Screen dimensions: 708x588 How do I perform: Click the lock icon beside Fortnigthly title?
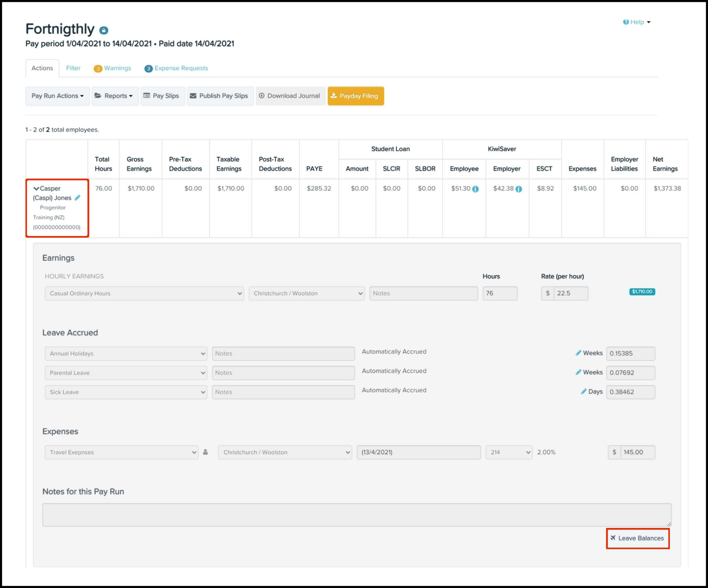pyautogui.click(x=104, y=31)
